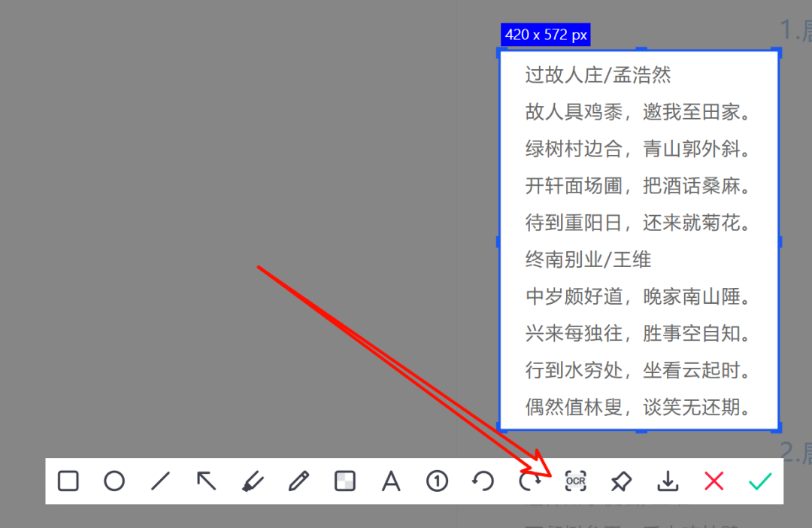Select the Text annotation tool
This screenshot has height=528, width=812.
[x=391, y=481]
